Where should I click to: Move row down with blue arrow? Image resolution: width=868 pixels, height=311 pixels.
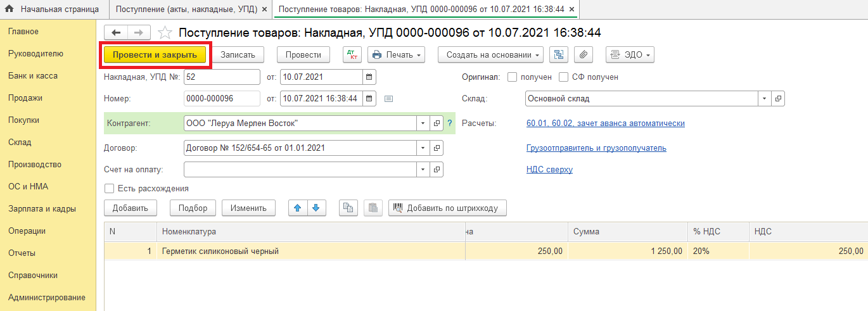click(316, 208)
